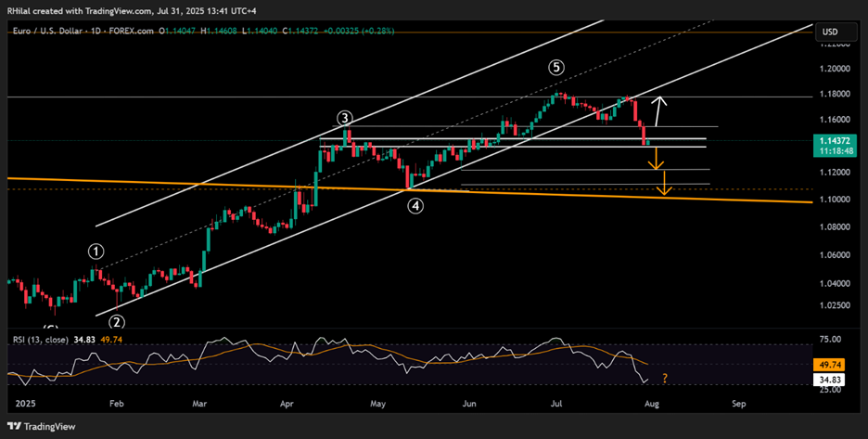Image resolution: width=868 pixels, height=439 pixels.
Task: Open the USD currency selector
Action: coord(830,32)
